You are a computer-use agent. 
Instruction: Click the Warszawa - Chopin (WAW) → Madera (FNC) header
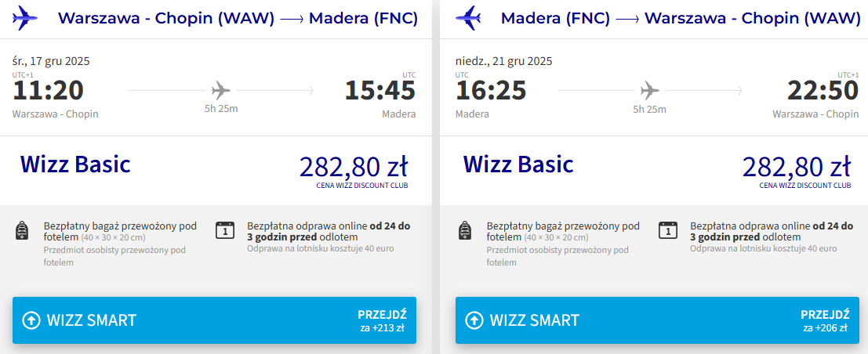(x=238, y=18)
